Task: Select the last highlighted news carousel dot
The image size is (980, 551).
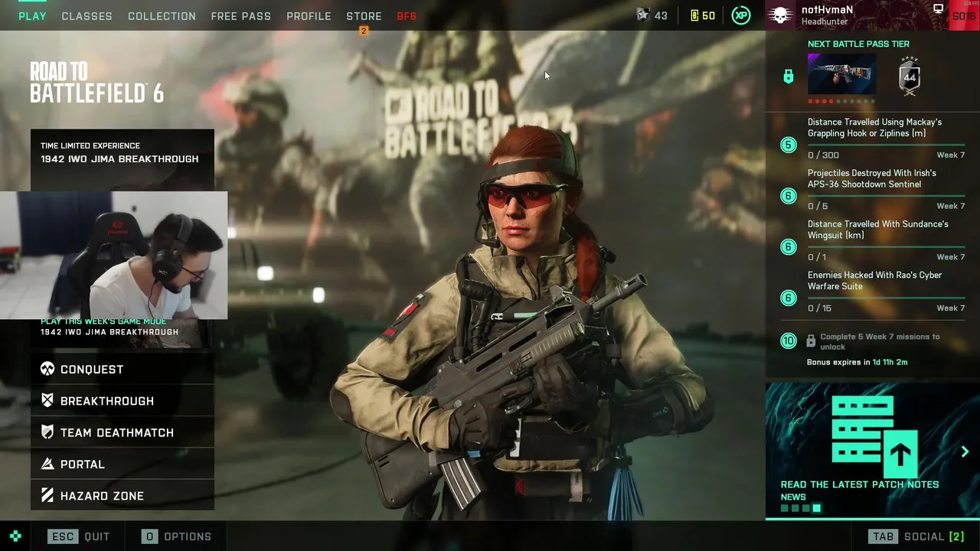Action: (816, 508)
